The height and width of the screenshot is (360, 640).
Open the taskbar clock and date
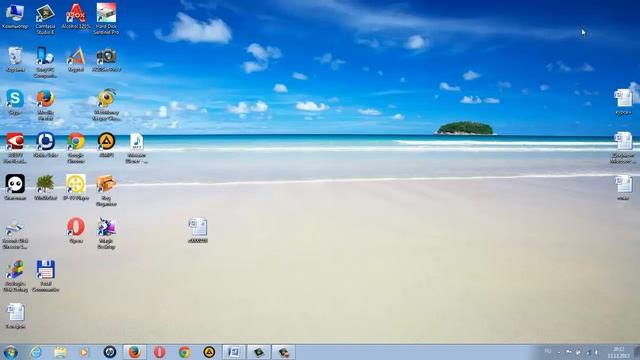[618, 352]
